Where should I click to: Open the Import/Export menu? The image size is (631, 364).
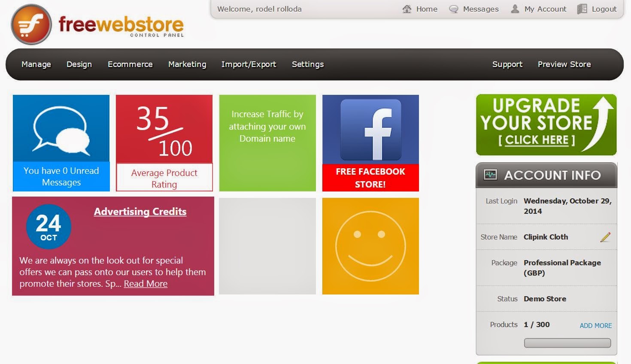249,64
